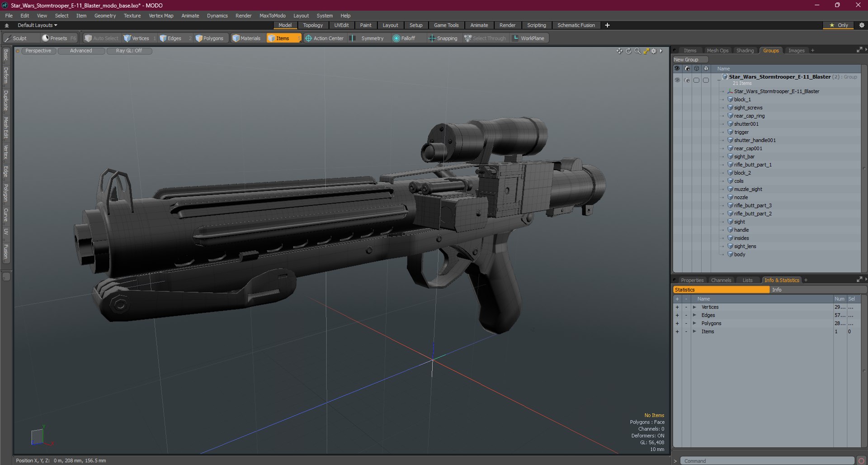The width and height of the screenshot is (868, 465).
Task: Open the Perspective view dropdown
Action: click(x=38, y=51)
